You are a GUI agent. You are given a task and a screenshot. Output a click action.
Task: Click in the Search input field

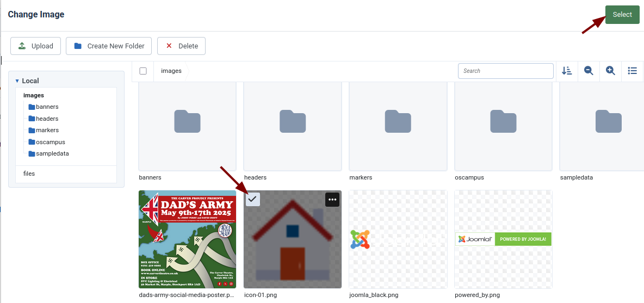click(505, 71)
